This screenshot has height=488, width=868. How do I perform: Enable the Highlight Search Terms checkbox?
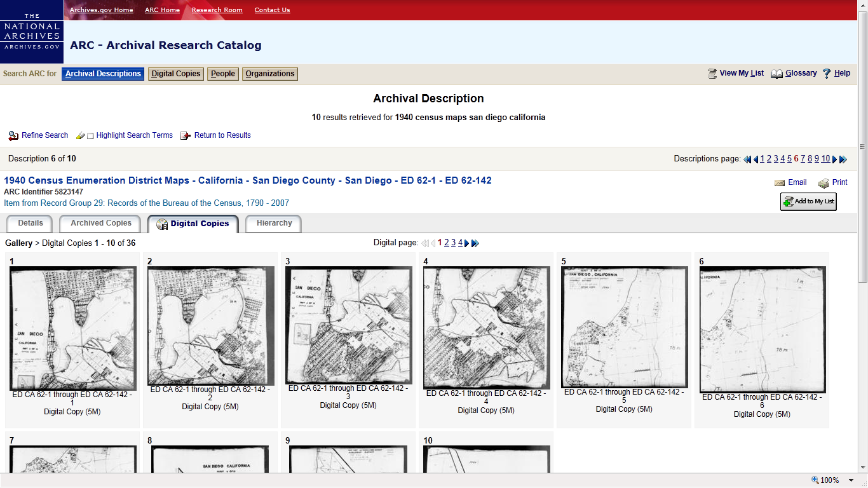point(90,135)
